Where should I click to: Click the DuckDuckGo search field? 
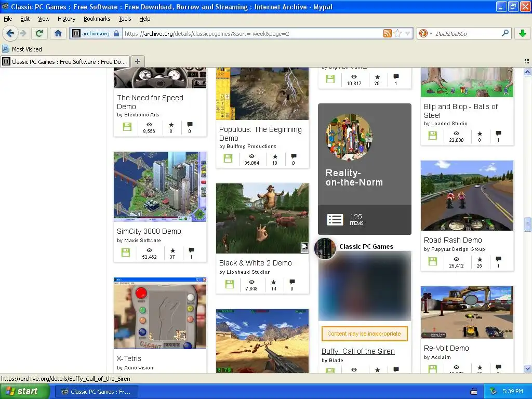468,34
